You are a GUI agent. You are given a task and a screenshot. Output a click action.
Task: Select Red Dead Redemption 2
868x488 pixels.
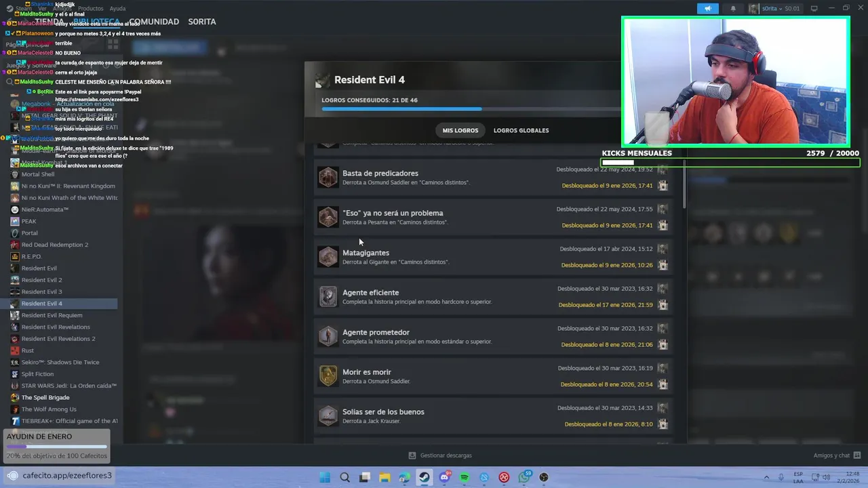point(55,245)
